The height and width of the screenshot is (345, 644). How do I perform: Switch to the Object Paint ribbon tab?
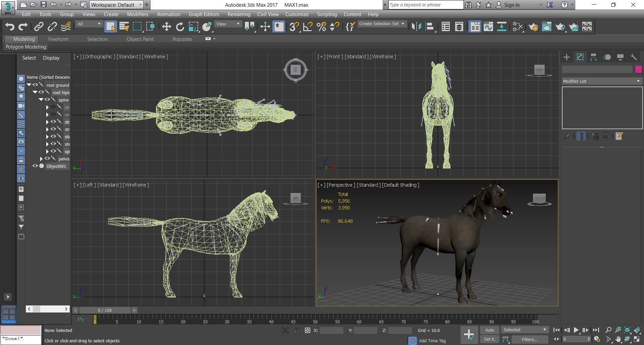[140, 39]
